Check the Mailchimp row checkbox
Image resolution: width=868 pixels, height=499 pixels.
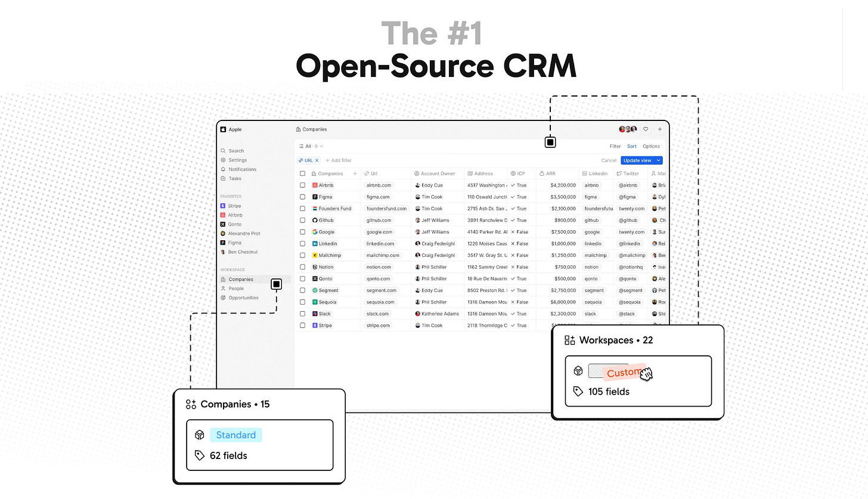coord(302,255)
